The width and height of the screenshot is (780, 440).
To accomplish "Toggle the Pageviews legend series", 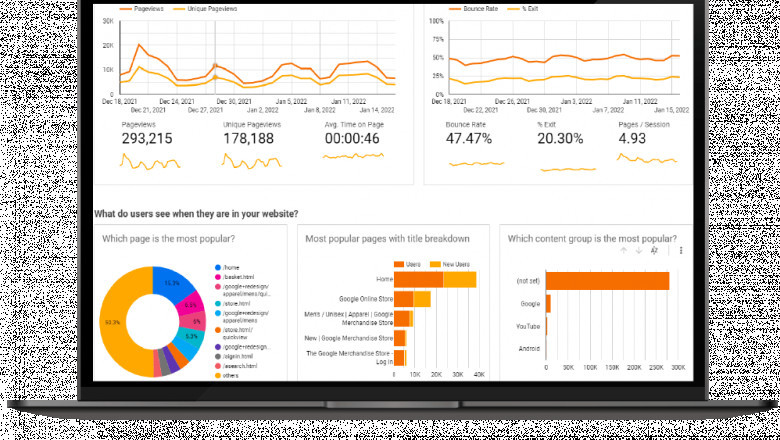I will tap(142, 8).
